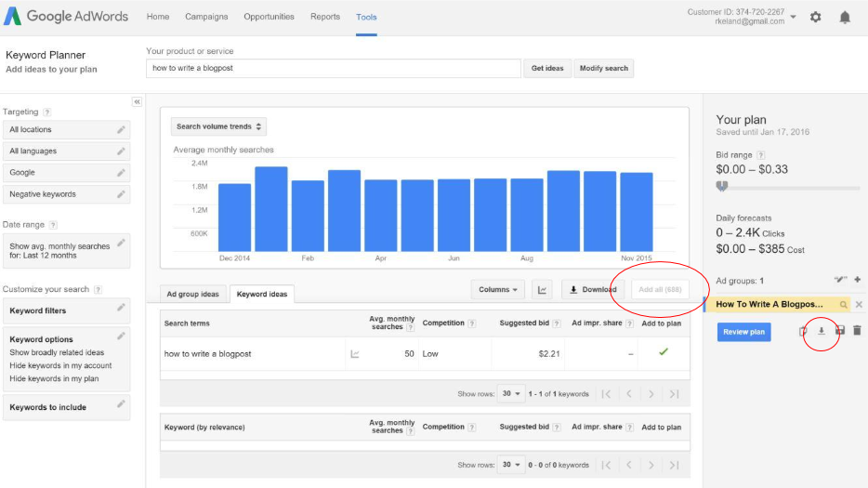Viewport: 868px width, 488px height.
Task: Click the Get ideas button
Action: pyautogui.click(x=547, y=68)
